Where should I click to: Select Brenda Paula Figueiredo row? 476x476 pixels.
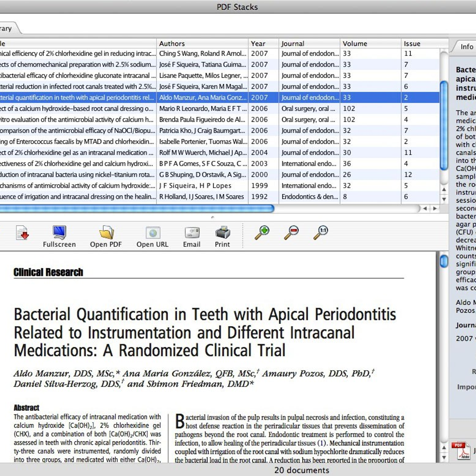click(220, 120)
